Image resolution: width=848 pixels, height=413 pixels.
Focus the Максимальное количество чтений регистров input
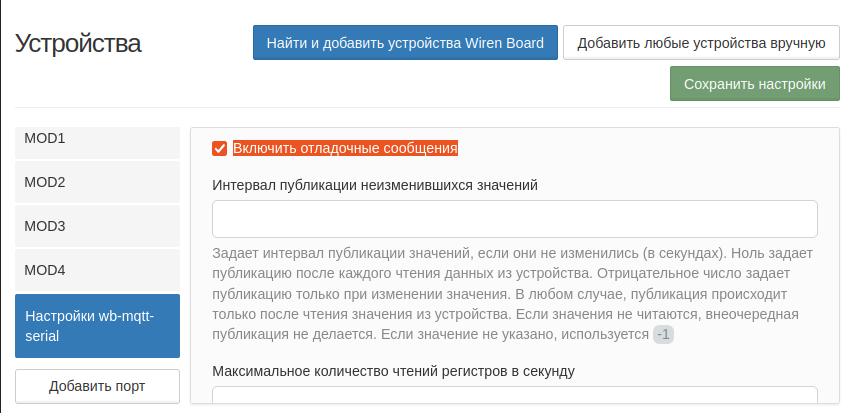pos(514,398)
